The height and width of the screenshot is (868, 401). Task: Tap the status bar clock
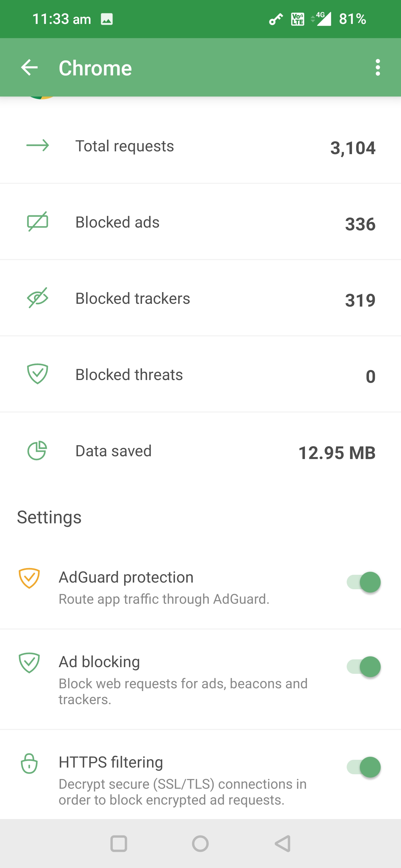[x=62, y=19]
